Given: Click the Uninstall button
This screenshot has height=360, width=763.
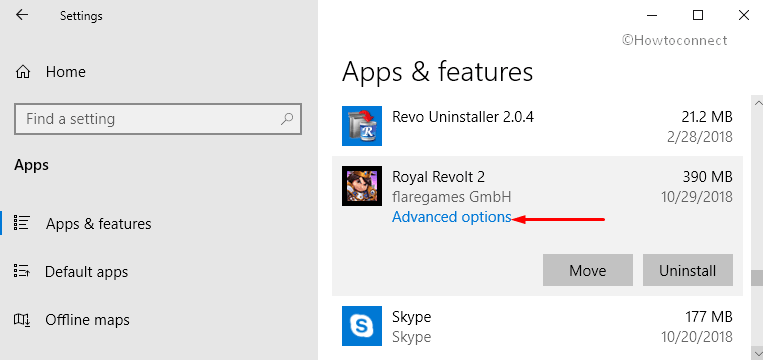Looking at the screenshot, I should (x=688, y=270).
